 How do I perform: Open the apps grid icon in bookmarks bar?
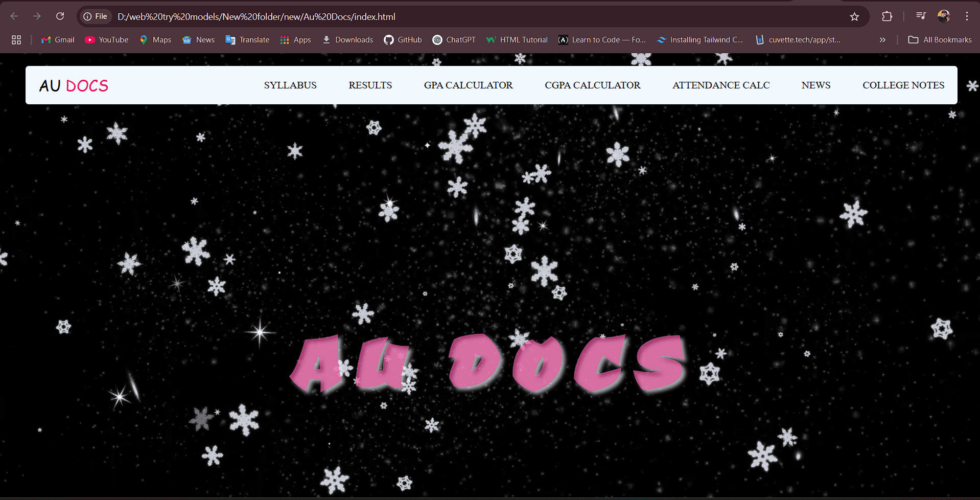tap(16, 40)
